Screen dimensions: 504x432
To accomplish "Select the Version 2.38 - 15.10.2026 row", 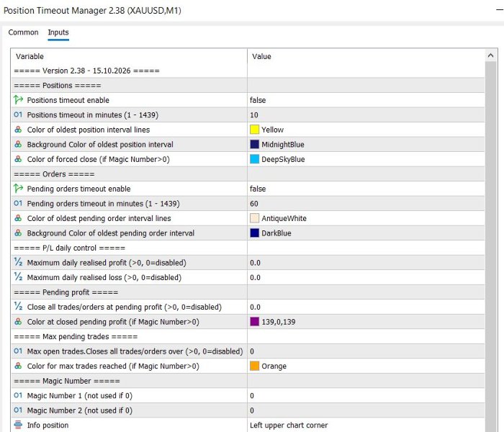I will (248, 71).
